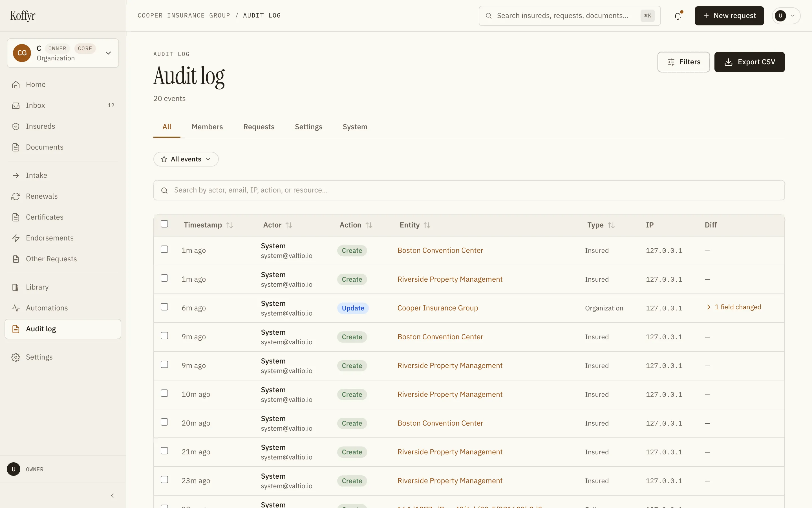Click the Audit log sidebar icon

16,329
